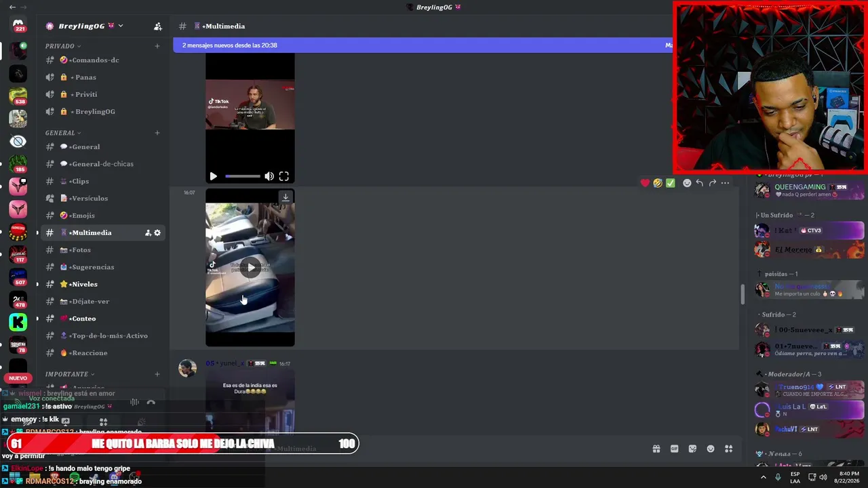Disconnect from the voice call

tap(151, 403)
